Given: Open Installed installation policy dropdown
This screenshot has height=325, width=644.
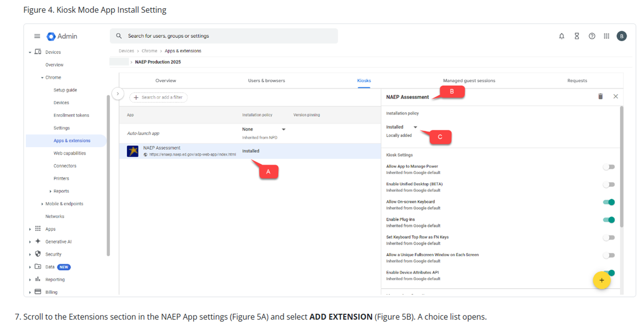Looking at the screenshot, I should (x=402, y=127).
